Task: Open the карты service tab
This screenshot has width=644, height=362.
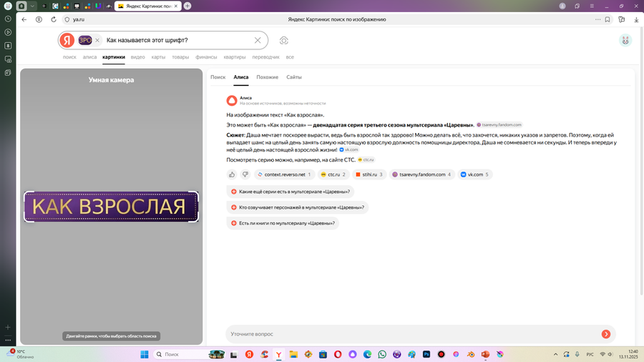Action: point(158,57)
